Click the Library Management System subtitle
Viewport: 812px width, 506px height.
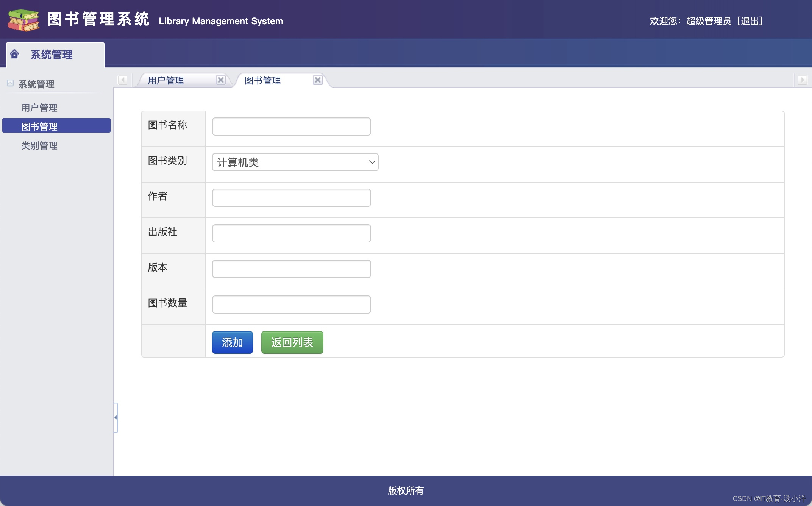[221, 21]
